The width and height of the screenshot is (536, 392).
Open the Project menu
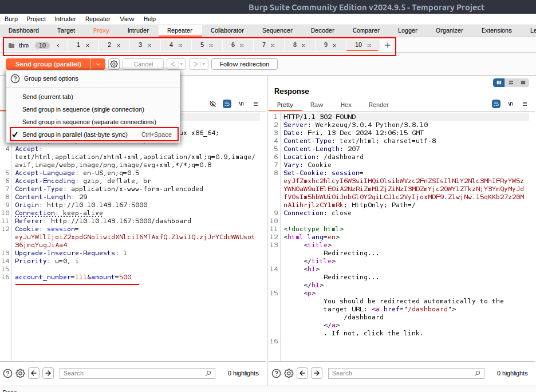tap(36, 19)
